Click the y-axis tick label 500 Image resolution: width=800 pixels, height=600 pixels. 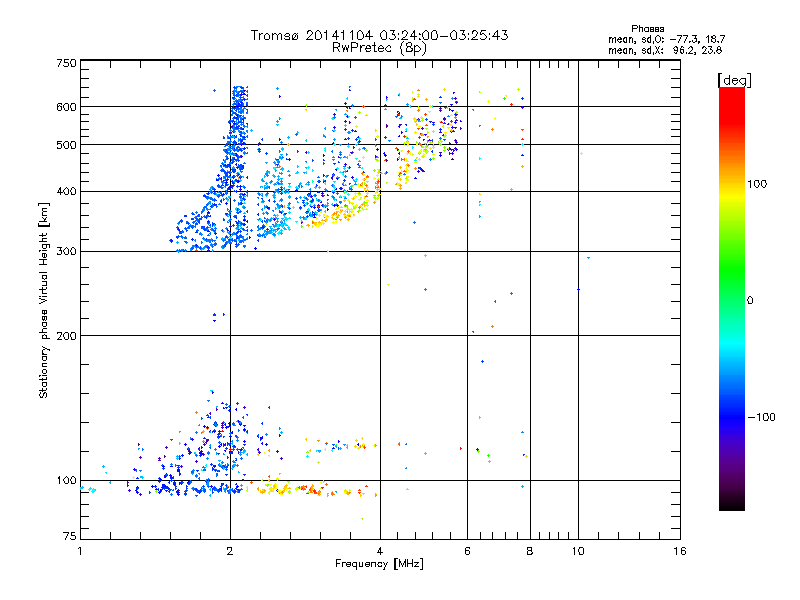coord(66,145)
